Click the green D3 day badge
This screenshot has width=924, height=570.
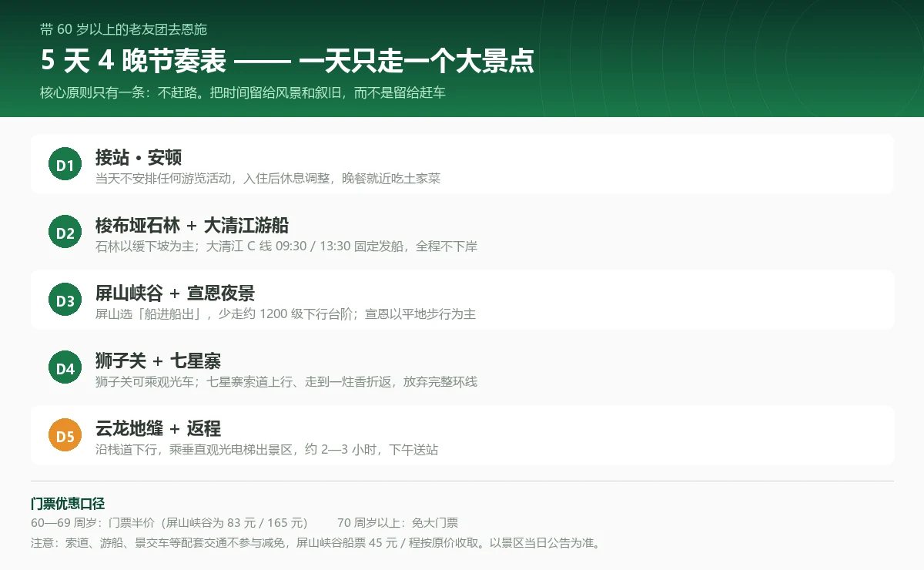[65, 300]
